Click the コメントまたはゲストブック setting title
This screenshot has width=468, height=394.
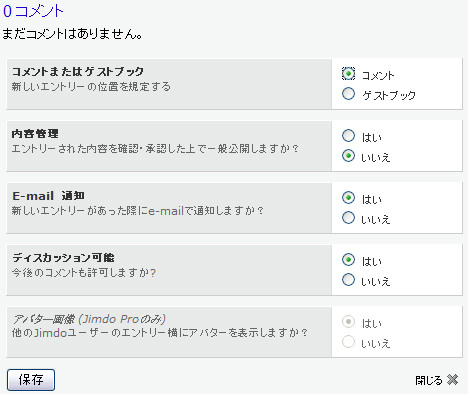[x=78, y=71]
